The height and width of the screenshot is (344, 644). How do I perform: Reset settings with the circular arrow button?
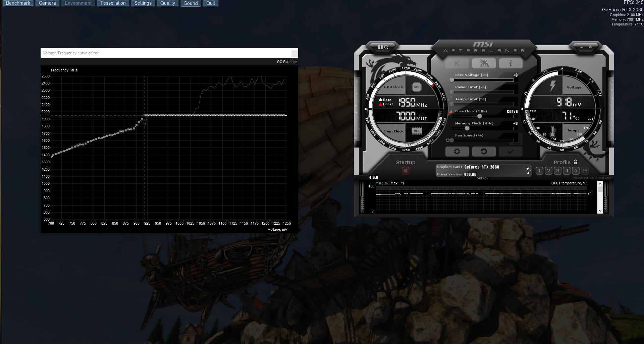pyautogui.click(x=484, y=152)
